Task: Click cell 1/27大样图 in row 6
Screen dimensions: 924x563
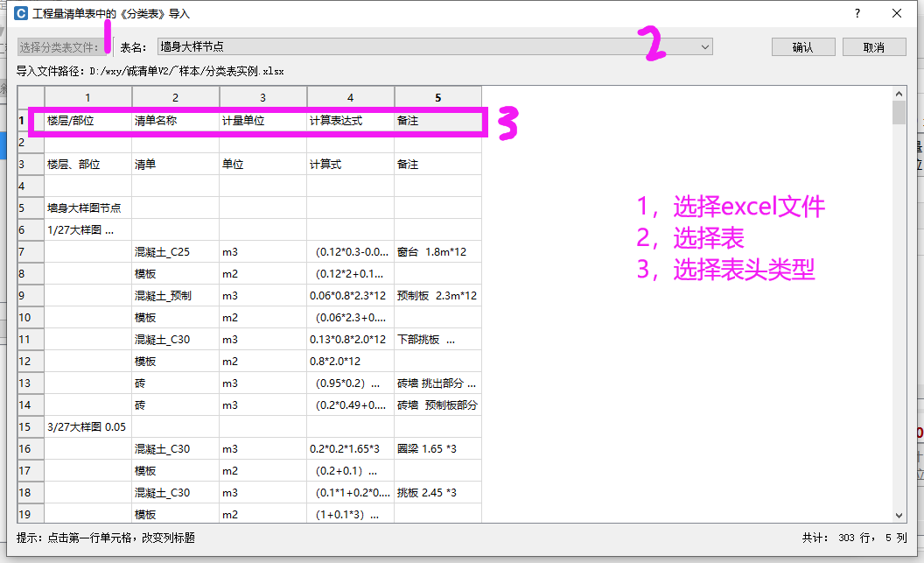Action: (x=87, y=230)
